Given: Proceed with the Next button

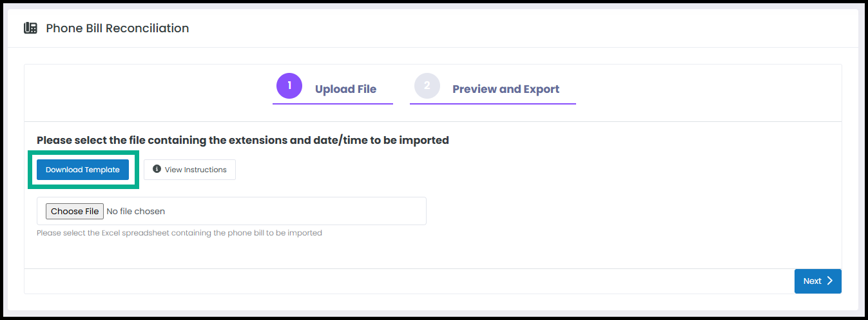Looking at the screenshot, I should [818, 281].
